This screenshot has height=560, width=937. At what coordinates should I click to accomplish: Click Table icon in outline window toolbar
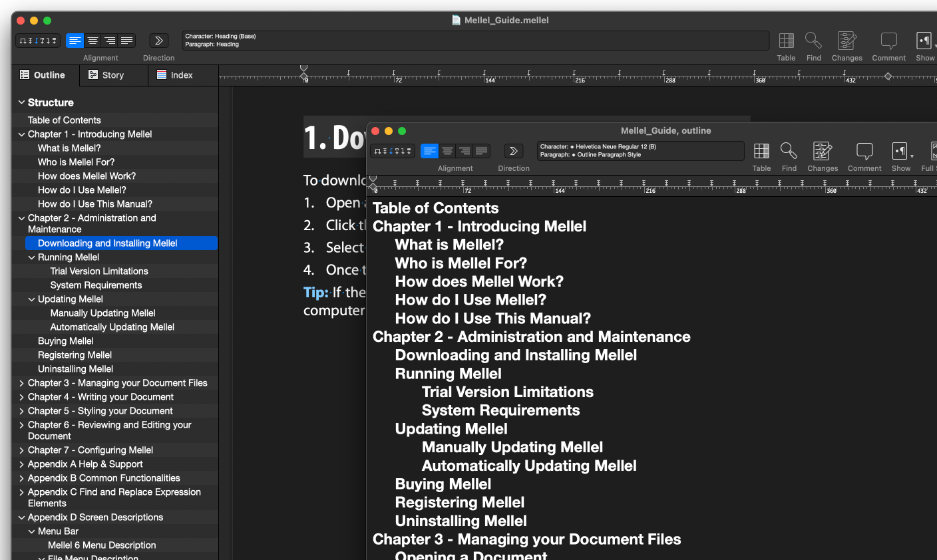point(761,151)
